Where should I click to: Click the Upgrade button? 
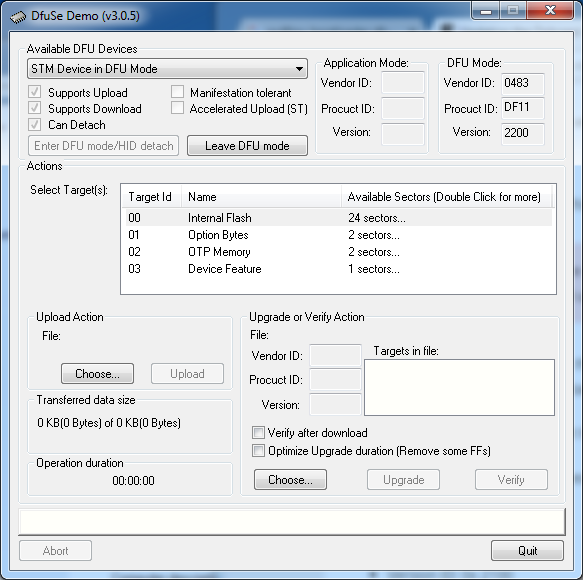[x=403, y=480]
